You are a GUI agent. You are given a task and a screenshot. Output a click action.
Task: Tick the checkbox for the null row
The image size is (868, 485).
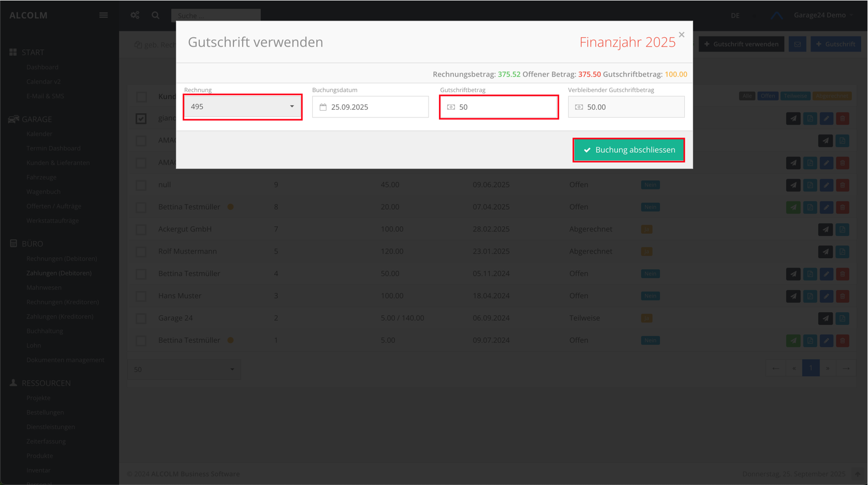tap(141, 185)
